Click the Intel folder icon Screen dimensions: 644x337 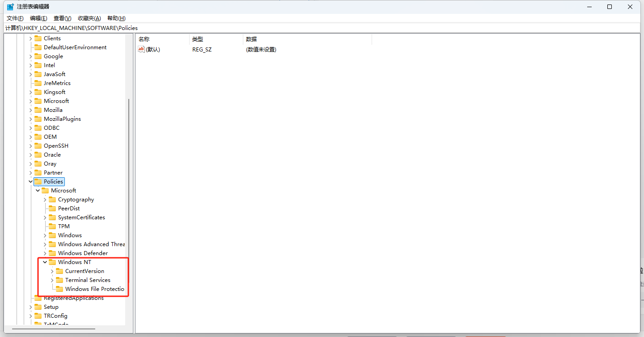[x=38, y=65]
